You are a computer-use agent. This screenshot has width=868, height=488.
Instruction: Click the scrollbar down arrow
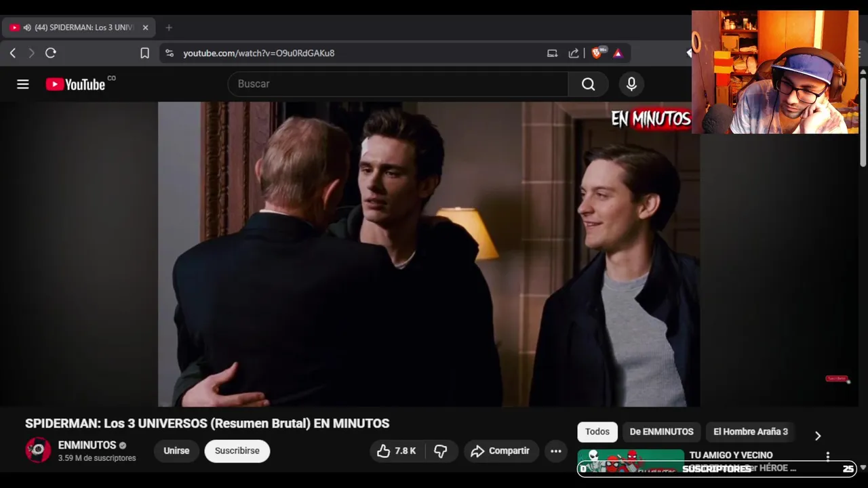(863, 467)
